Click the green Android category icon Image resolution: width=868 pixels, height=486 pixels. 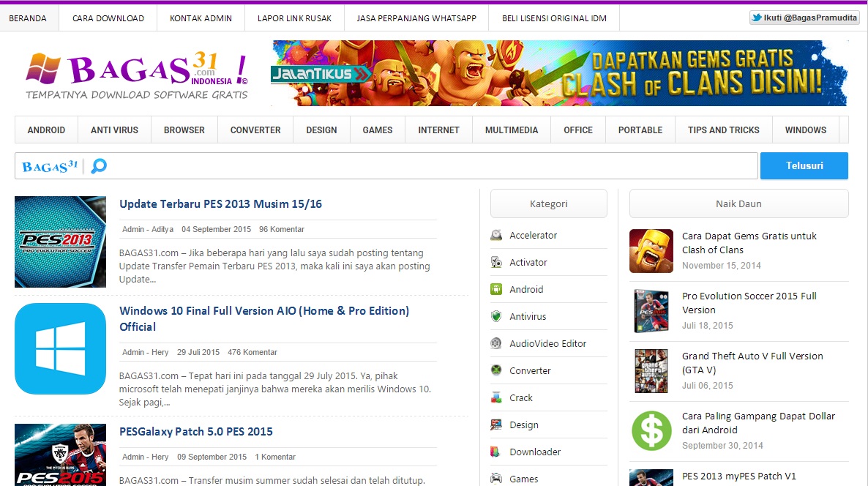click(496, 290)
